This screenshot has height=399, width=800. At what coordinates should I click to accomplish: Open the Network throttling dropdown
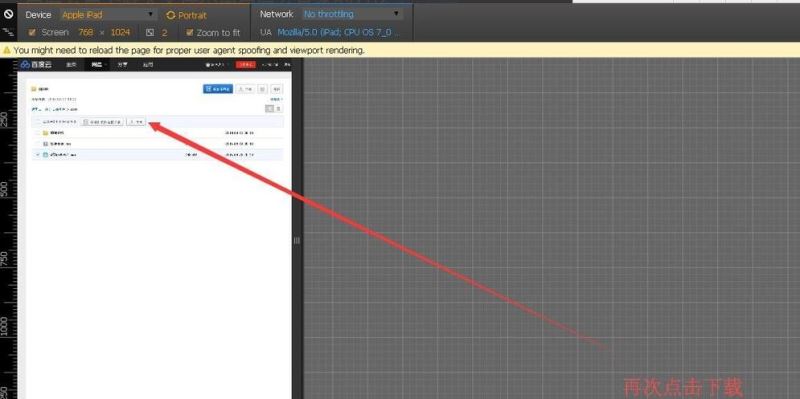(352, 14)
